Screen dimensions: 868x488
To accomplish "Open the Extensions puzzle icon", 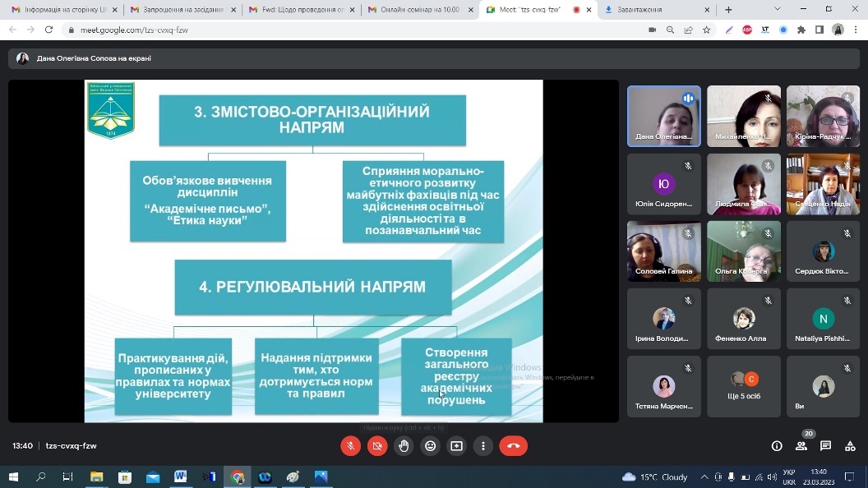I will click(801, 30).
